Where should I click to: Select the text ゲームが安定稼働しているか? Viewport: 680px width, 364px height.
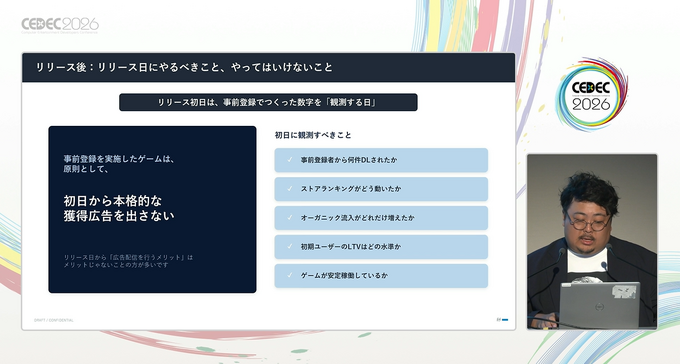pyautogui.click(x=344, y=275)
